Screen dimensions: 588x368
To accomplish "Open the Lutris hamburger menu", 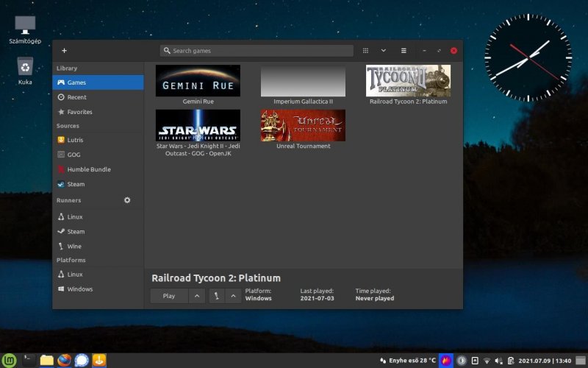I will [404, 51].
